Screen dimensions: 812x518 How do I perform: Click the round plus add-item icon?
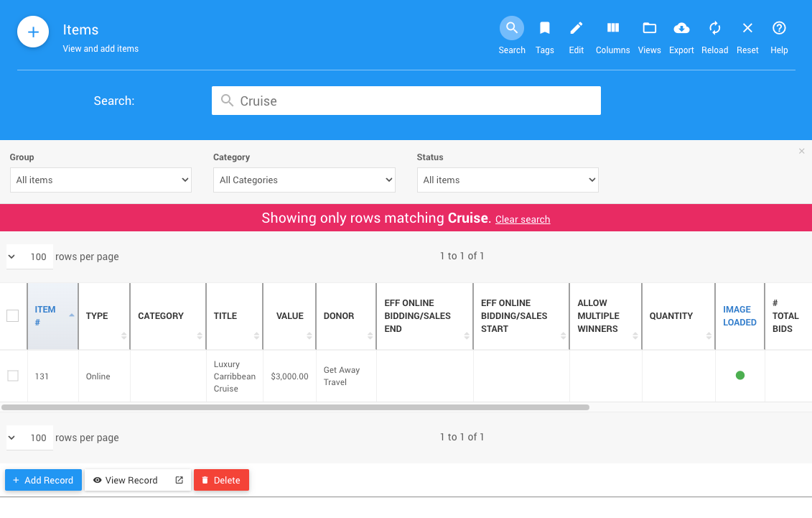(x=33, y=32)
